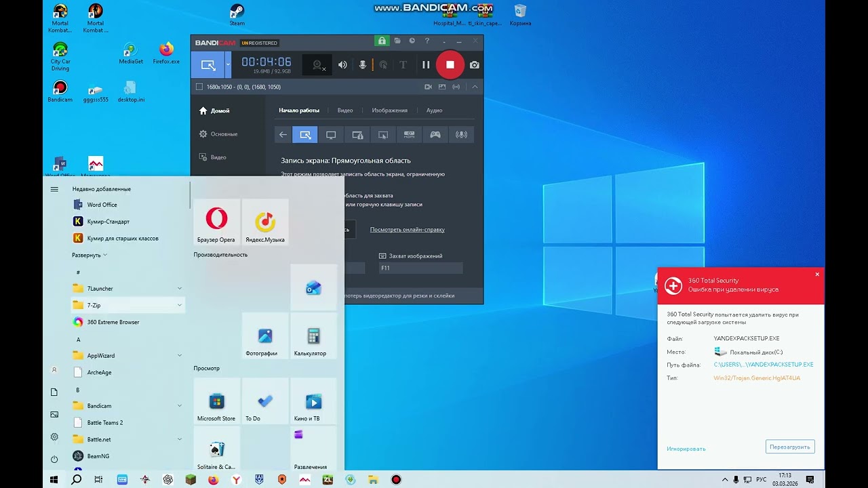
Task: Select the around-mouse capture mode icon
Action: point(383,135)
